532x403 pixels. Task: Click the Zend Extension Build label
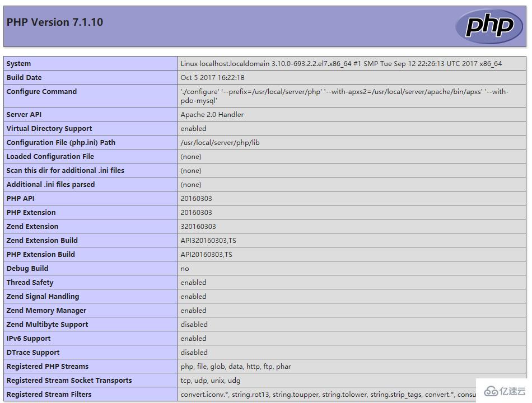(x=42, y=240)
